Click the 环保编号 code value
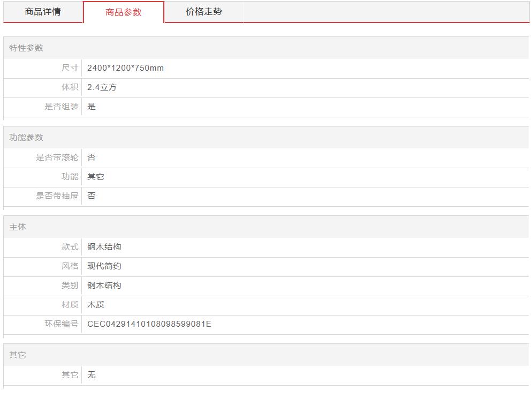The height and width of the screenshot is (398, 532). coord(149,324)
